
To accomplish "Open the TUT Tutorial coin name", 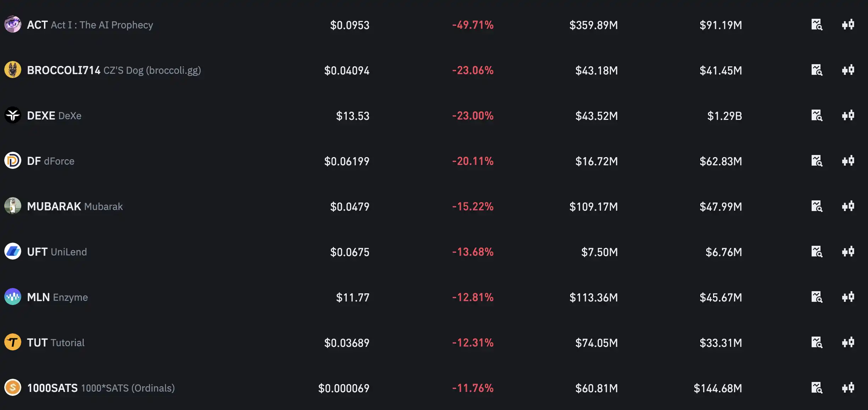I will click(56, 343).
